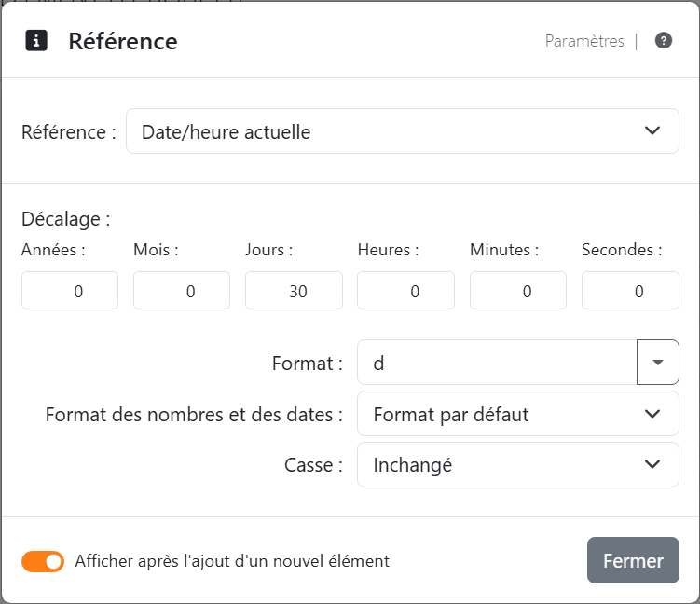
Task: Open help via question mark icon
Action: tap(664, 41)
